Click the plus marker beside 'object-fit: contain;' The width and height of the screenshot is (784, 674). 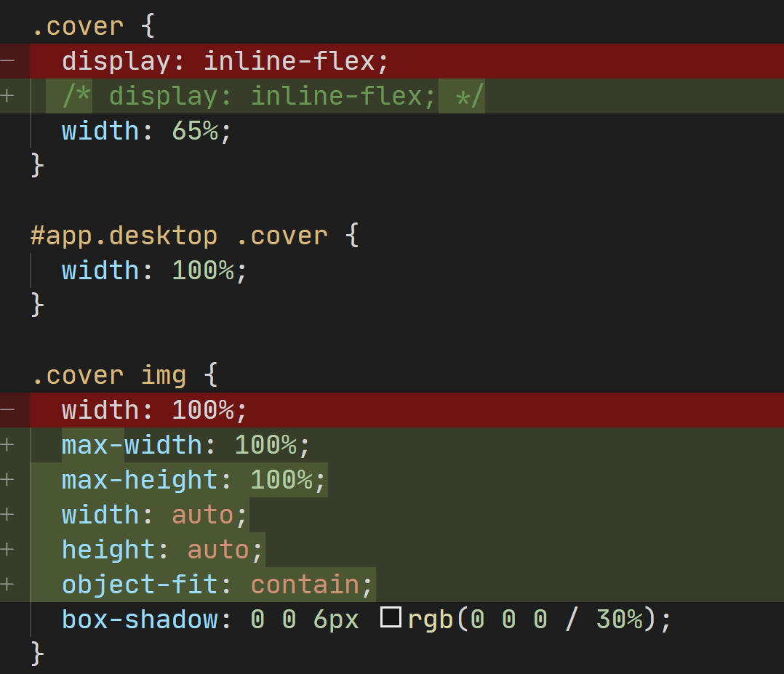pos(7,585)
